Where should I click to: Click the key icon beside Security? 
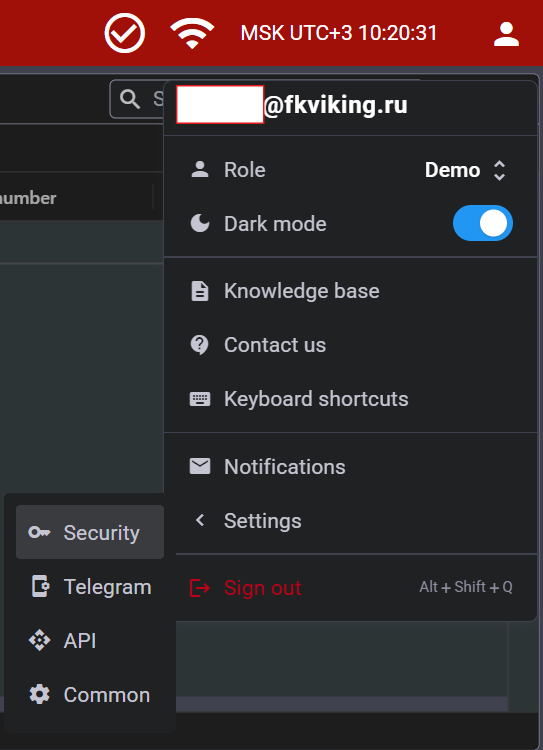pos(39,532)
